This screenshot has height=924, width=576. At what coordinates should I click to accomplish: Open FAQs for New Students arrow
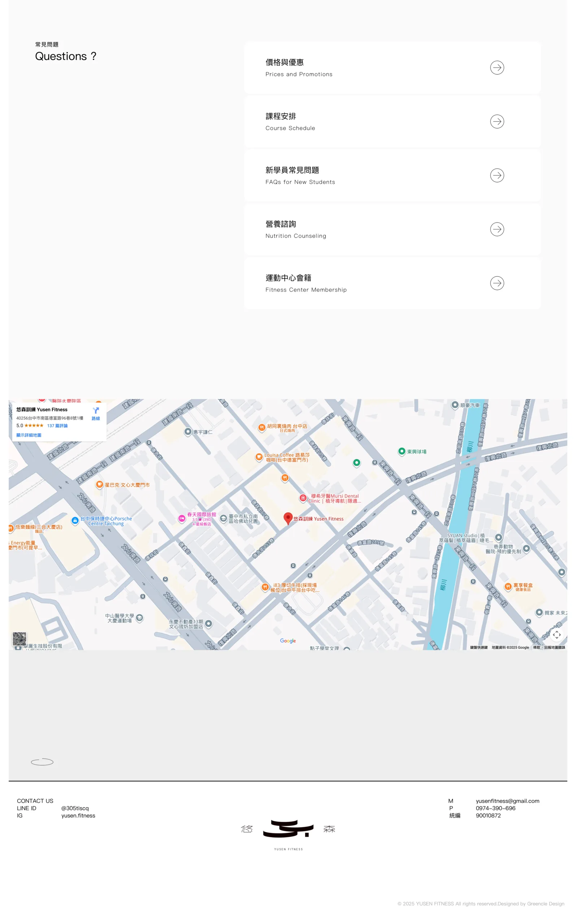pos(497,175)
